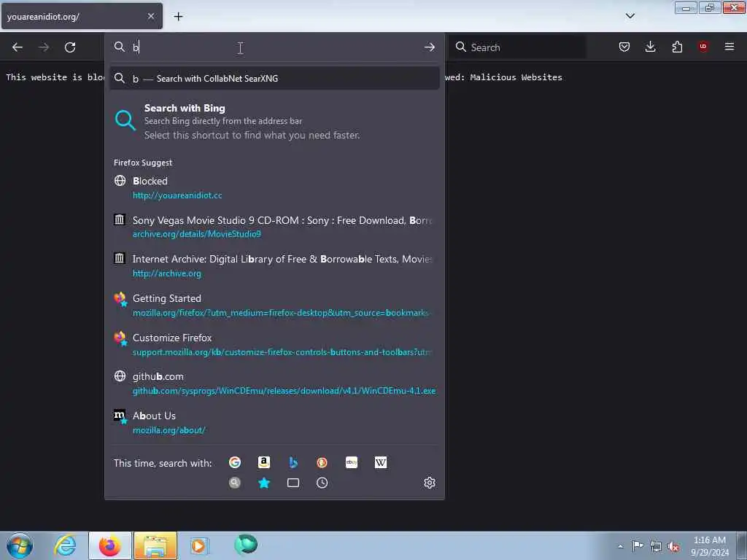The image size is (747, 560).
Task: Reload the current page
Action: (x=70, y=47)
